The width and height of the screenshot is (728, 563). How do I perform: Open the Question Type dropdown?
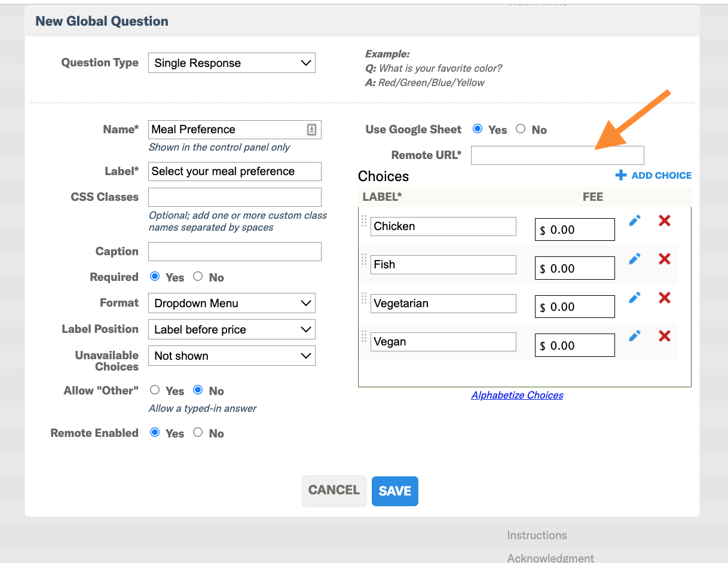[x=232, y=63]
